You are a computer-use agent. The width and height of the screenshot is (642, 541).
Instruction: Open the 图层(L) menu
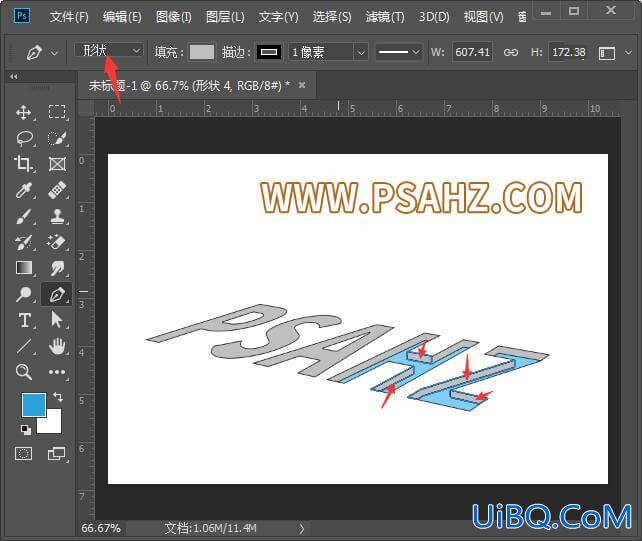coord(225,17)
